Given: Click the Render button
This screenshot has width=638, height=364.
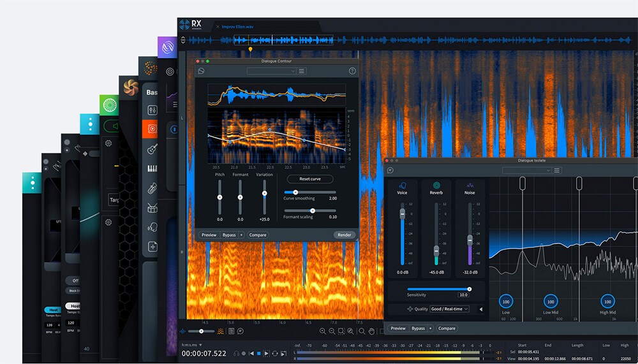Looking at the screenshot, I should click(x=345, y=235).
